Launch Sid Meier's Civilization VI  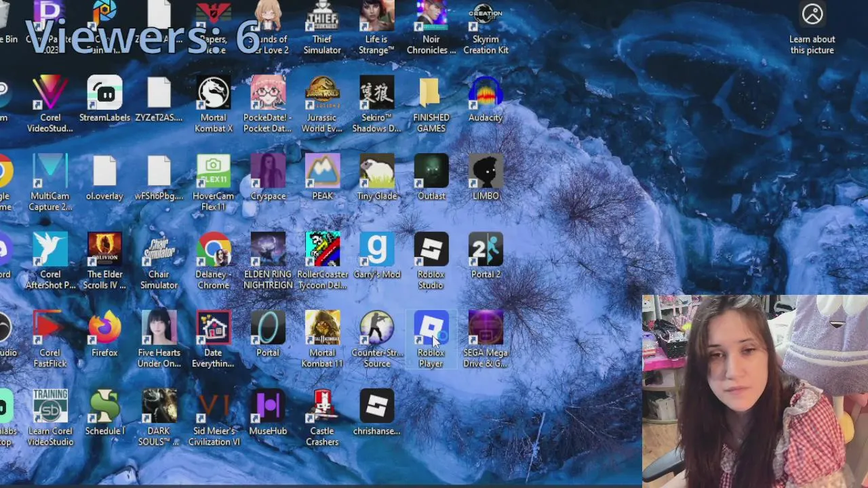click(214, 418)
